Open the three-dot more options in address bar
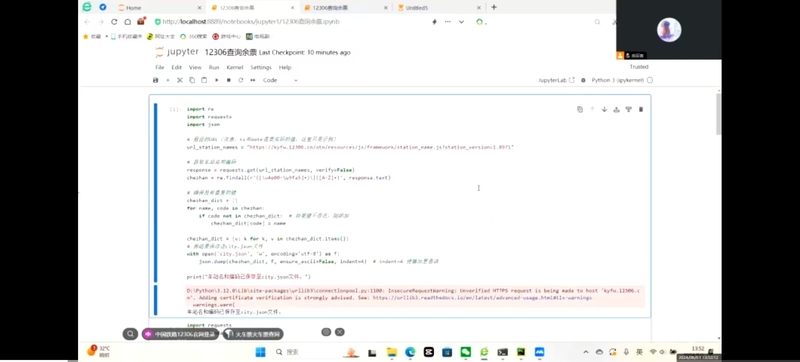Viewport: 800px width, 362px height. pyautogui.click(x=448, y=22)
